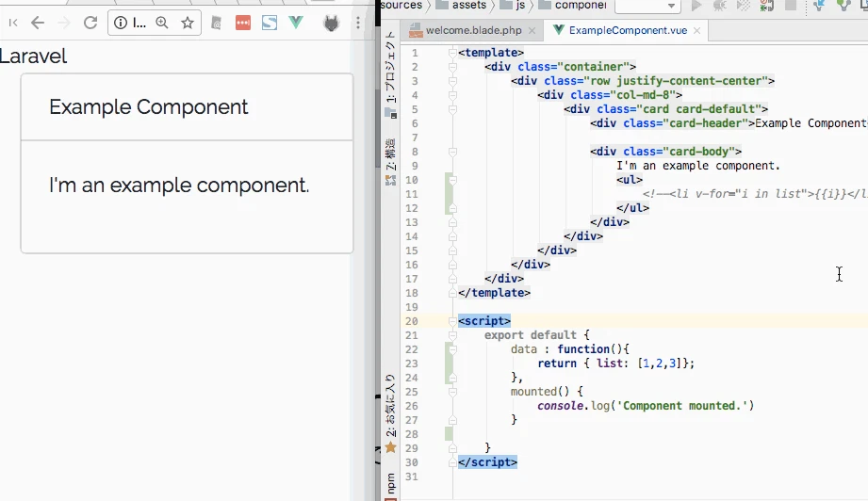Image resolution: width=868 pixels, height=501 pixels.
Task: Click the listen for debug connections icon
Action: tap(767, 6)
